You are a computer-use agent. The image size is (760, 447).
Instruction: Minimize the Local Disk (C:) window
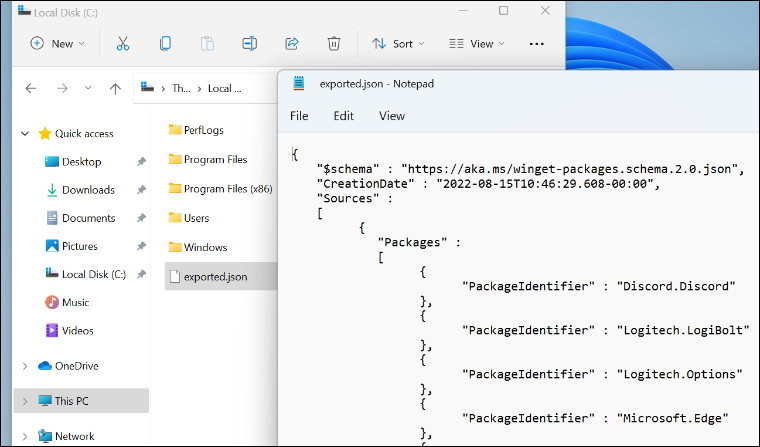pos(463,11)
